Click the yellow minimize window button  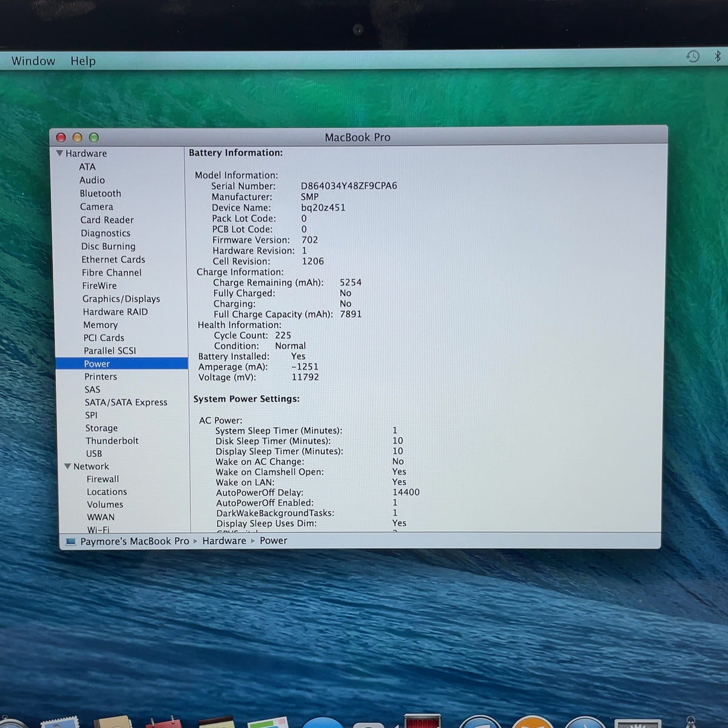tap(77, 138)
